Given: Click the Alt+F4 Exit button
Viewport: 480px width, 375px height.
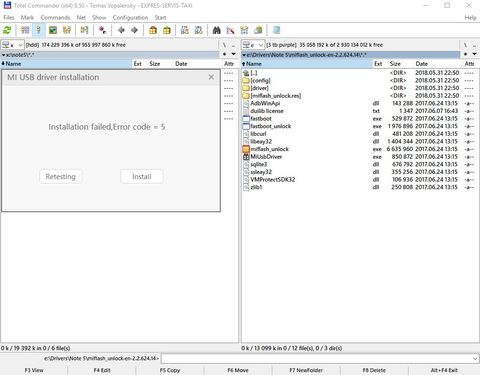Looking at the screenshot, I should pyautogui.click(x=444, y=370).
